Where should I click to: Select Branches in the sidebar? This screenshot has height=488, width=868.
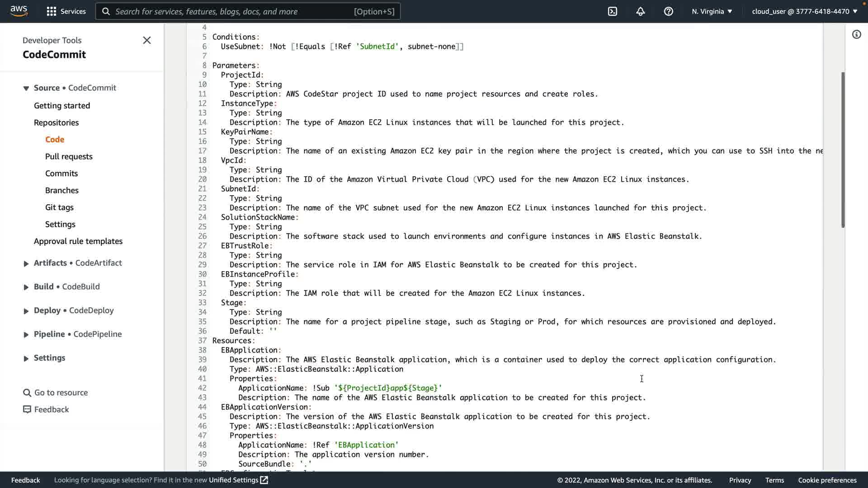(x=62, y=190)
